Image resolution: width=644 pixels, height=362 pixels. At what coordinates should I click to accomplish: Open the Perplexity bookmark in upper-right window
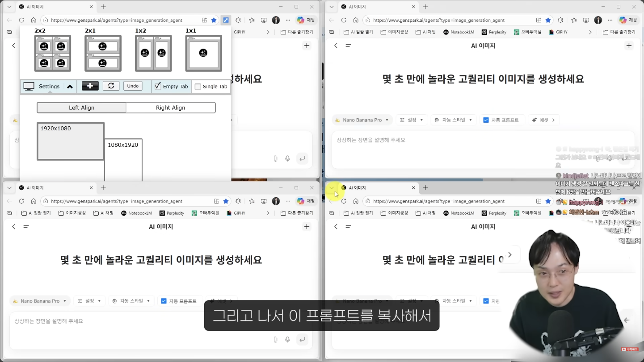tap(494, 32)
